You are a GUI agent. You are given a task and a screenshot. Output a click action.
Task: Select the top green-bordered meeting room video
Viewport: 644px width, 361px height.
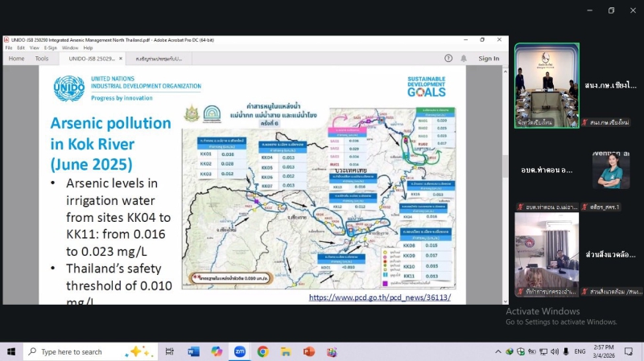click(547, 84)
